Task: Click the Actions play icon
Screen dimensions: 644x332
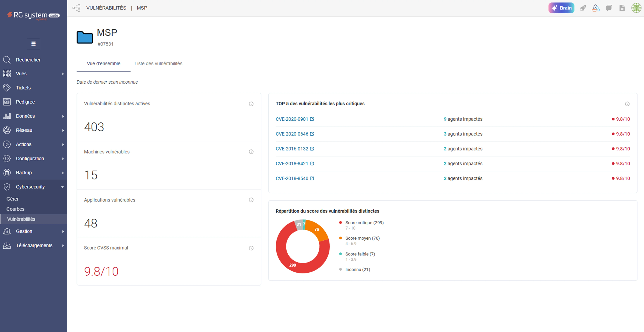Action: tap(7, 144)
